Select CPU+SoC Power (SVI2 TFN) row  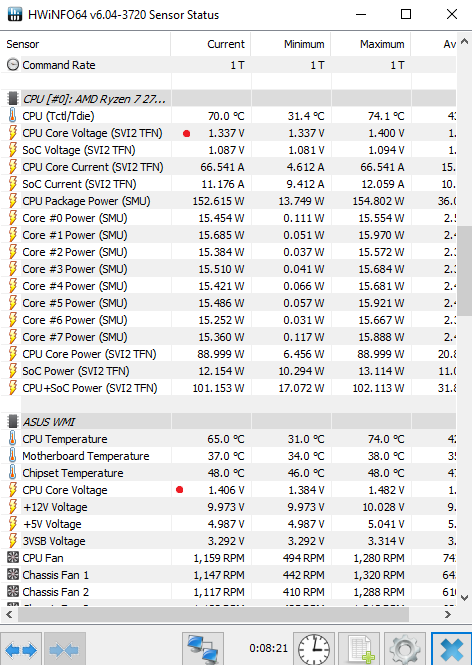228,388
